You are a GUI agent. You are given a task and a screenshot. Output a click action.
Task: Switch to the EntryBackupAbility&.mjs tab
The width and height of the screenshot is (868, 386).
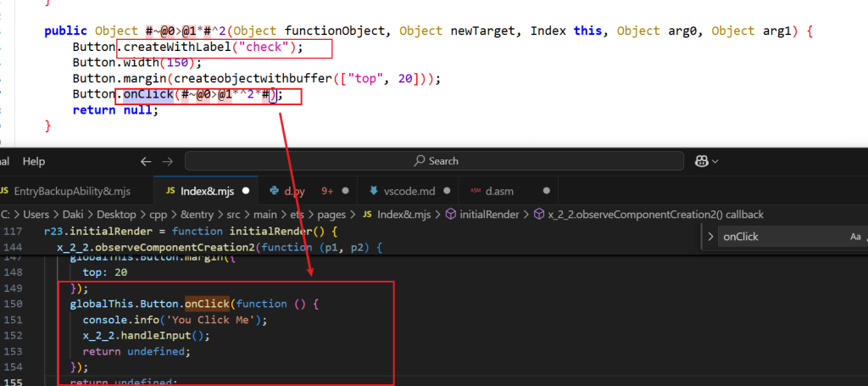[x=74, y=191]
